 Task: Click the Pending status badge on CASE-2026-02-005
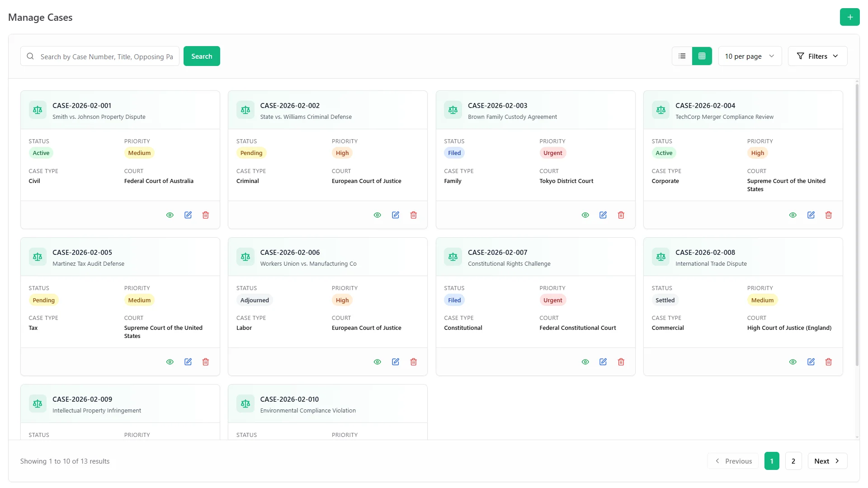(43, 300)
